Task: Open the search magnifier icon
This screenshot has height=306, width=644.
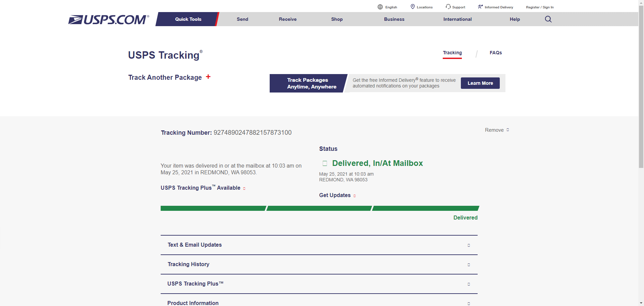Action: point(548,19)
